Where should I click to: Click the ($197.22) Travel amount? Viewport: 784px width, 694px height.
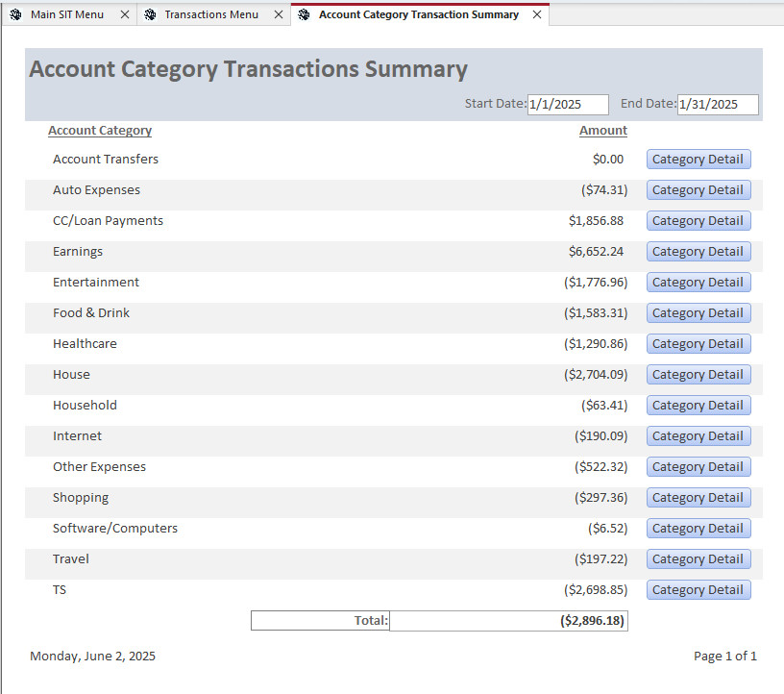click(601, 558)
